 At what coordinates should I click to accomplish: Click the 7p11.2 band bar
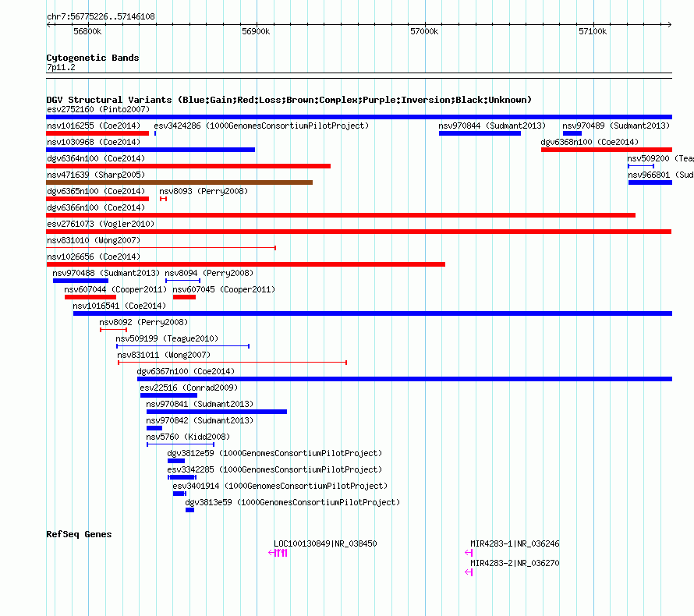coord(359,76)
